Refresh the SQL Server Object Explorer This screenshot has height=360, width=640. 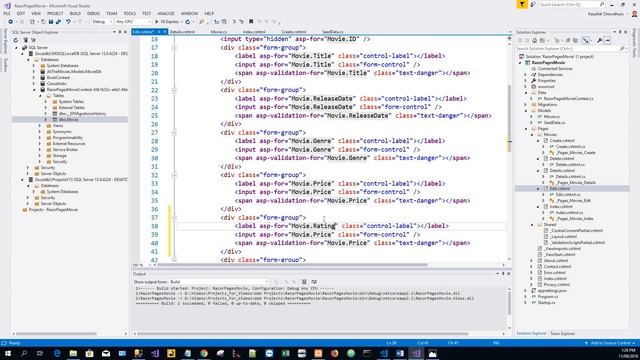16,40
